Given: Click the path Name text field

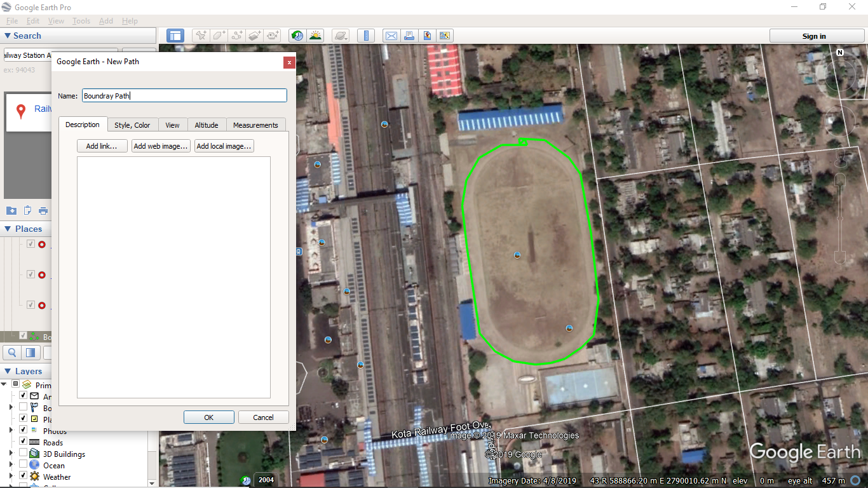Looking at the screenshot, I should pos(184,96).
